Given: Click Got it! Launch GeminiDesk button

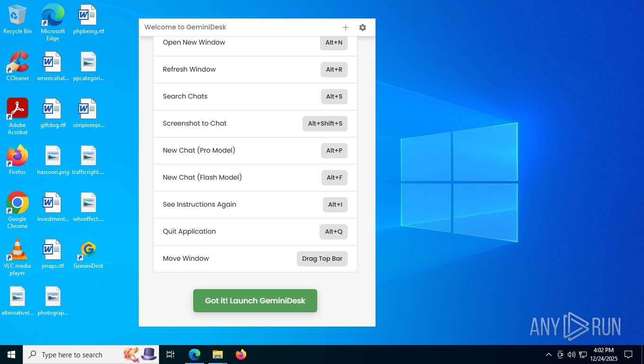Looking at the screenshot, I should coord(255,301).
